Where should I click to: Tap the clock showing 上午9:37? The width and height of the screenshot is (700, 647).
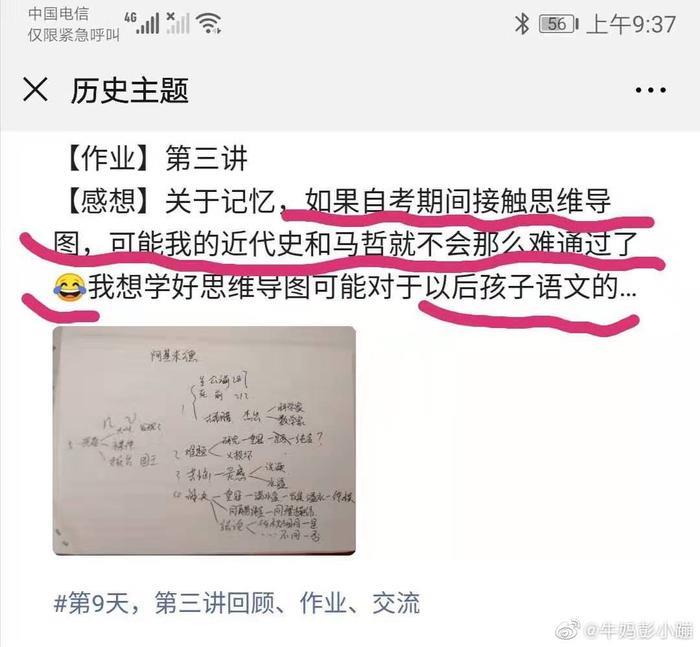(631, 24)
